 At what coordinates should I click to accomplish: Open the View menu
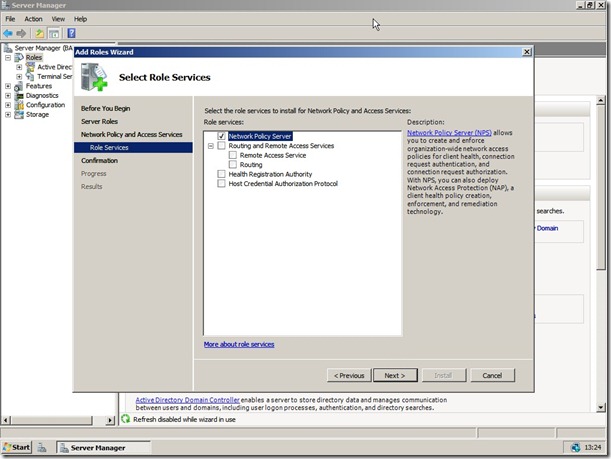click(x=58, y=19)
